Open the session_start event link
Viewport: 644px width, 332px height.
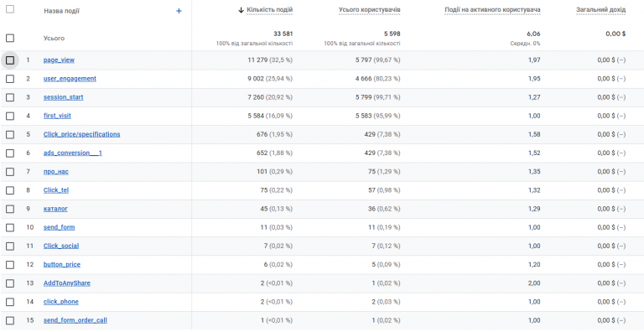[x=63, y=97]
